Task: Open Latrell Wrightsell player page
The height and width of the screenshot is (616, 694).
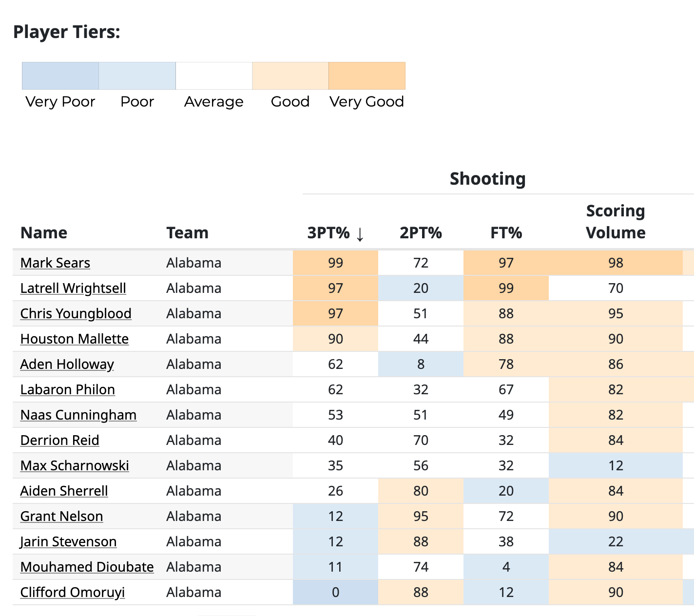Action: tap(73, 288)
